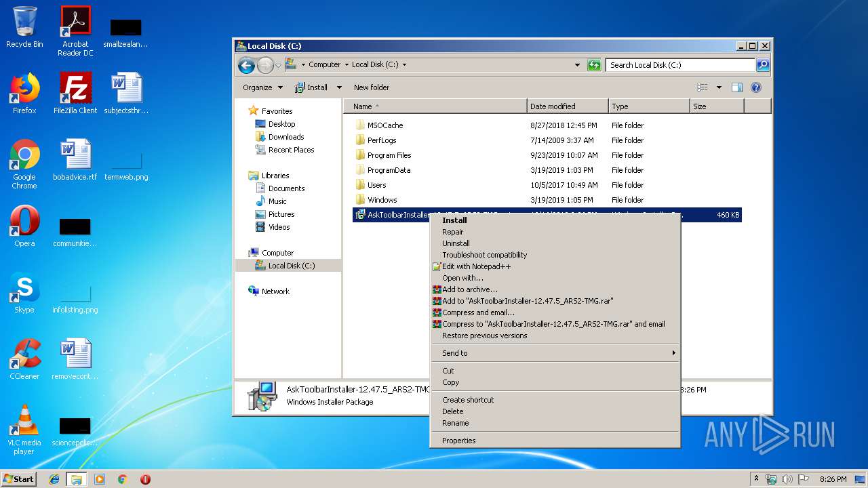868x488 pixels.
Task: Expand the Local Disk (C:) breadcrumb arrow
Action: tap(405, 65)
